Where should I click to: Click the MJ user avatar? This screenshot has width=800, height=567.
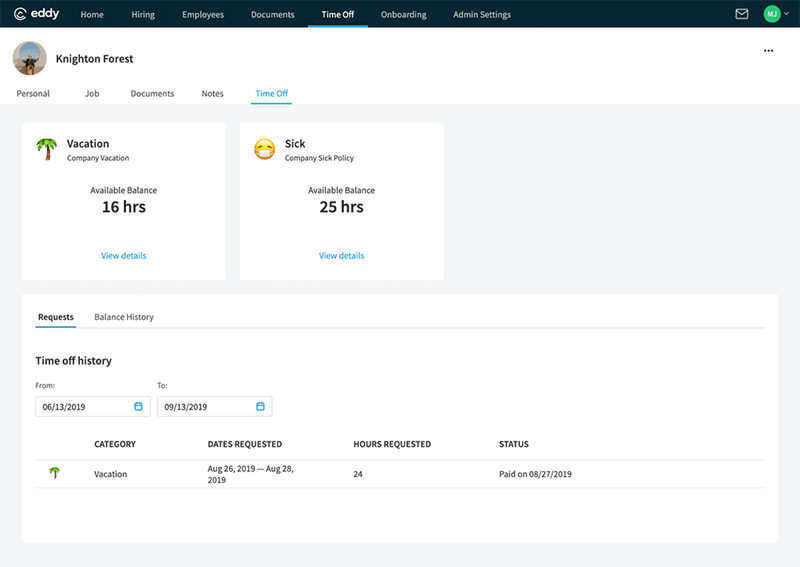[771, 14]
